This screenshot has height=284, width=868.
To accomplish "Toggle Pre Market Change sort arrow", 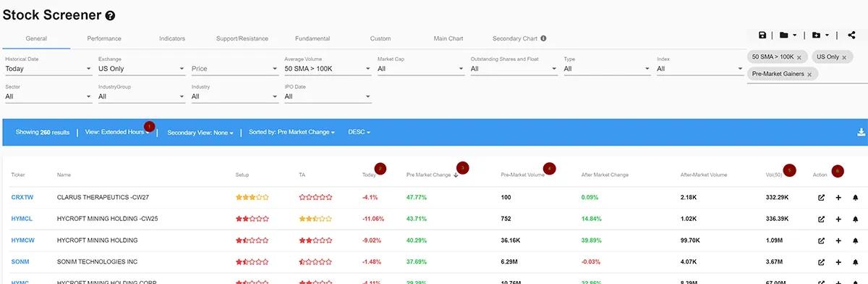I will 456,175.
